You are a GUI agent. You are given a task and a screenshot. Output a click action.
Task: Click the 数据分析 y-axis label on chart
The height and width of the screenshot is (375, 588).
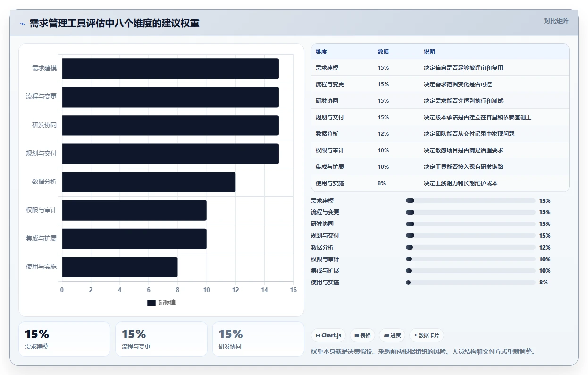(x=44, y=182)
